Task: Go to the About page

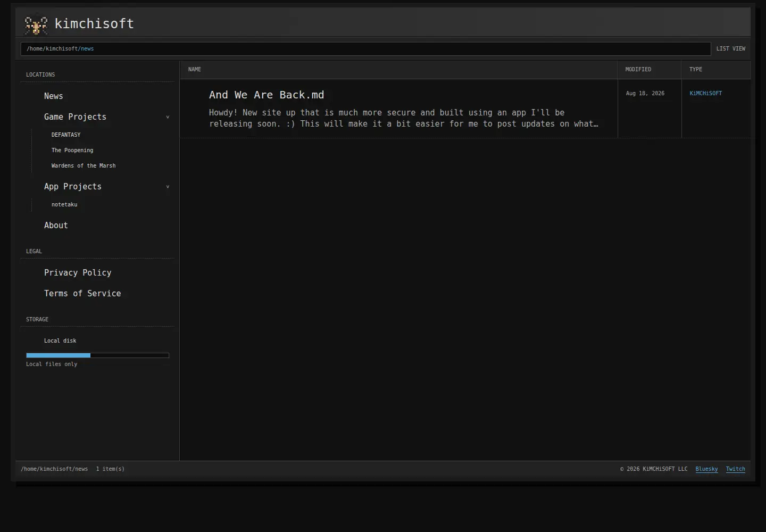Action: click(56, 226)
